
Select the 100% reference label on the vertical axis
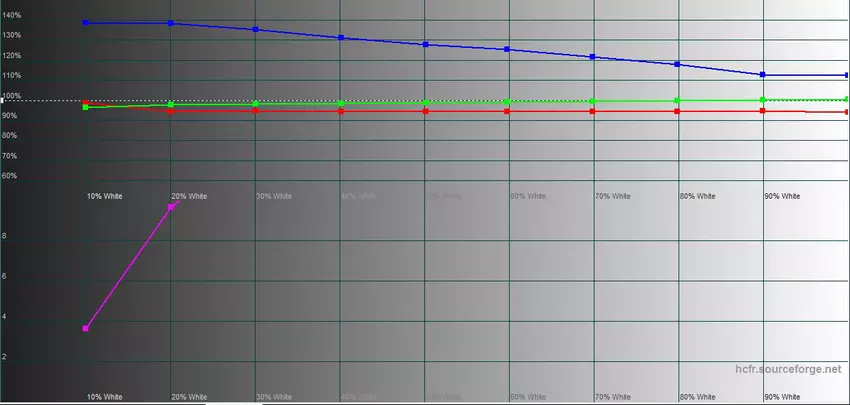coord(11,96)
